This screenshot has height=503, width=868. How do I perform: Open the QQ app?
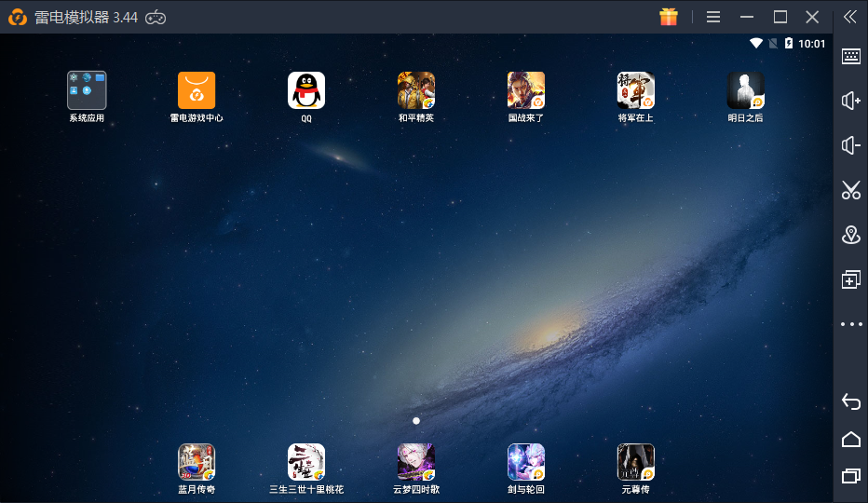pos(306,90)
